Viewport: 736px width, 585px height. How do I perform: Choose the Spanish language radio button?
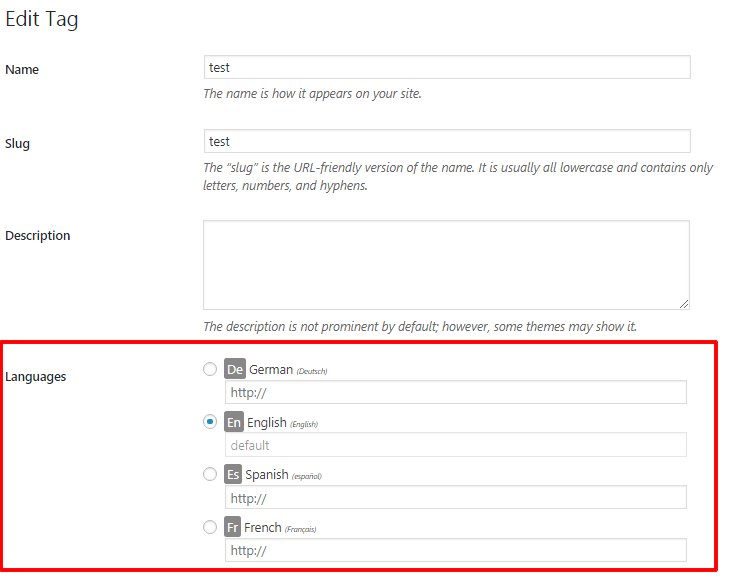coord(210,474)
